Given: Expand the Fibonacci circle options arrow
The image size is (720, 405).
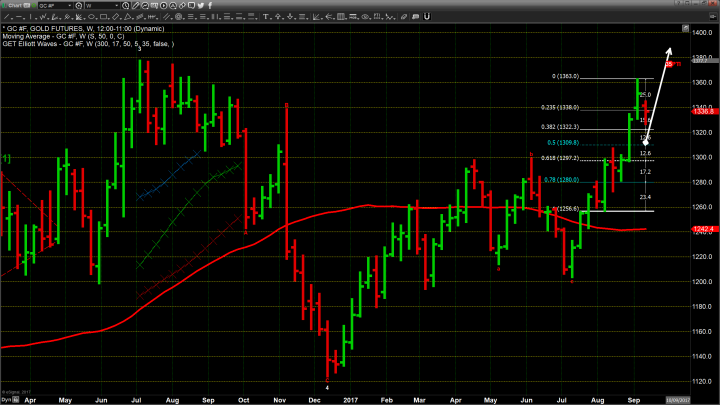Looking at the screenshot, I should [x=184, y=19].
